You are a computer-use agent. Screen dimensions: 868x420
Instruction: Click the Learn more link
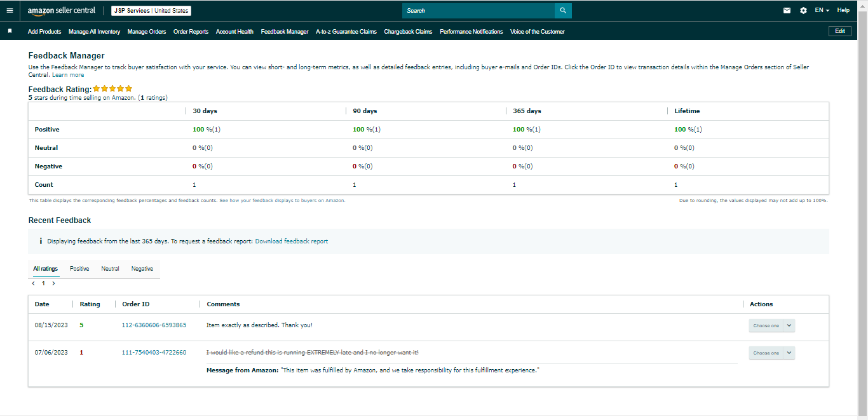tap(68, 75)
